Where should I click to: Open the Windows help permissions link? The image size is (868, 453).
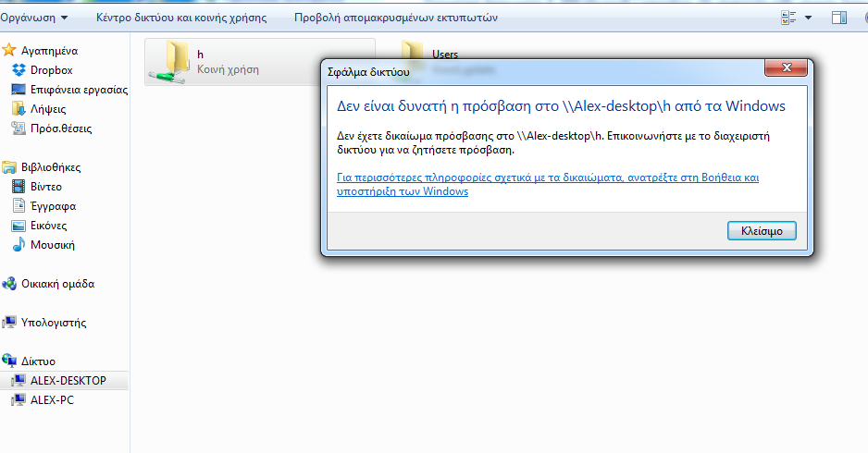548,184
